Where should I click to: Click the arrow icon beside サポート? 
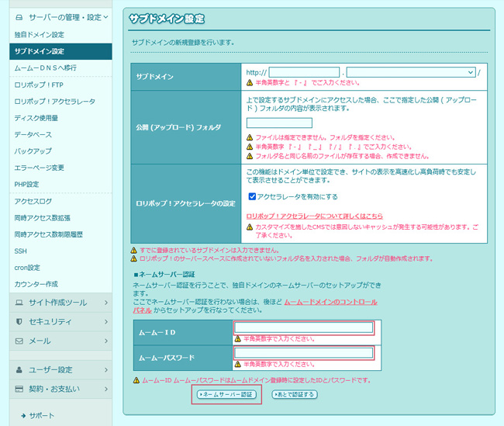click(24, 416)
